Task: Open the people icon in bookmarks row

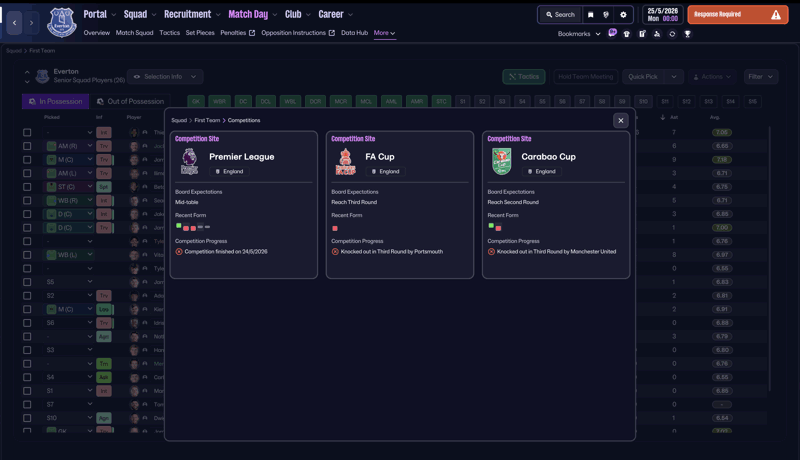Action: [657, 34]
